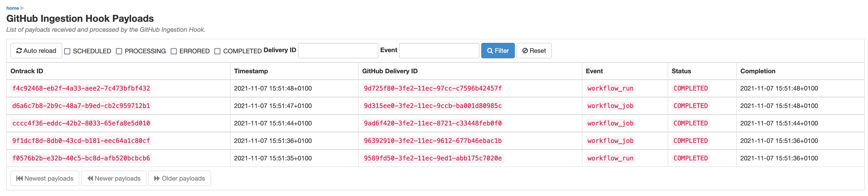Click delivery ID 9d315ee0-3fe2-11ec-9ccb-ba001d80985c
The height and width of the screenshot is (196, 868).
click(433, 106)
